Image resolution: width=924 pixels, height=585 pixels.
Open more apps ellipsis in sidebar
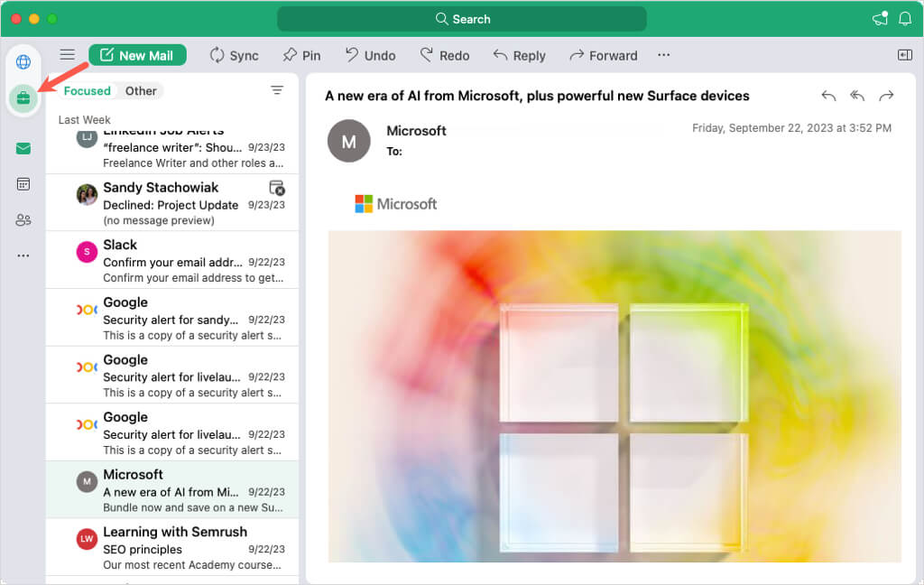[23, 255]
